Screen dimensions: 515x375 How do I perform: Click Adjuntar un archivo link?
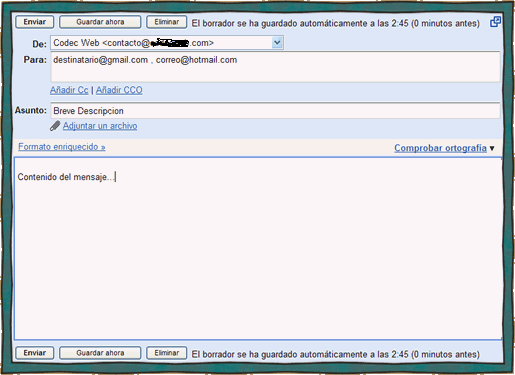(100, 126)
